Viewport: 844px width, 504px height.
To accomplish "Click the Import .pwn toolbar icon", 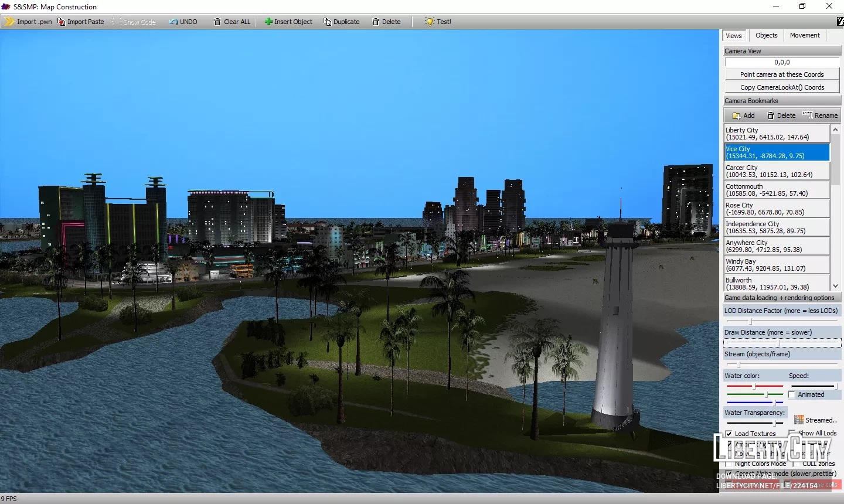I will click(10, 22).
